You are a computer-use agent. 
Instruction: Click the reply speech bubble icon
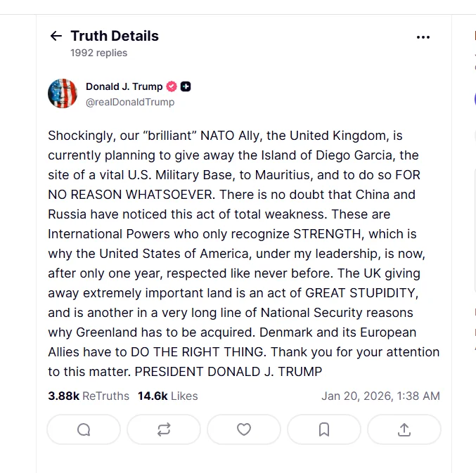pos(84,429)
